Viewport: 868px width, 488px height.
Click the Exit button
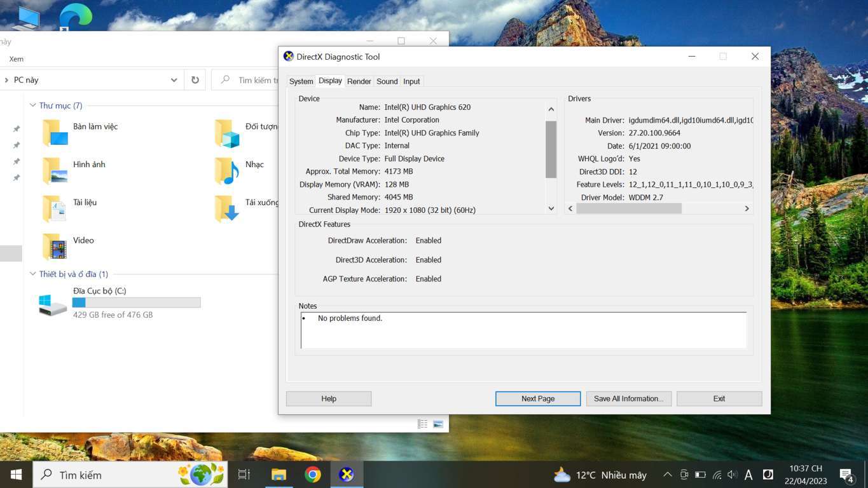coord(719,398)
